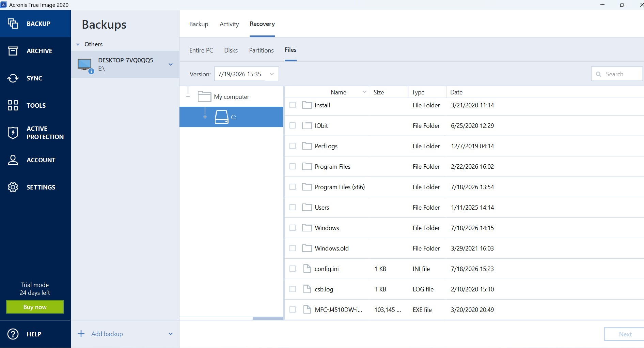This screenshot has height=348, width=644.
Task: Click the Account person icon
Action: coord(13,160)
